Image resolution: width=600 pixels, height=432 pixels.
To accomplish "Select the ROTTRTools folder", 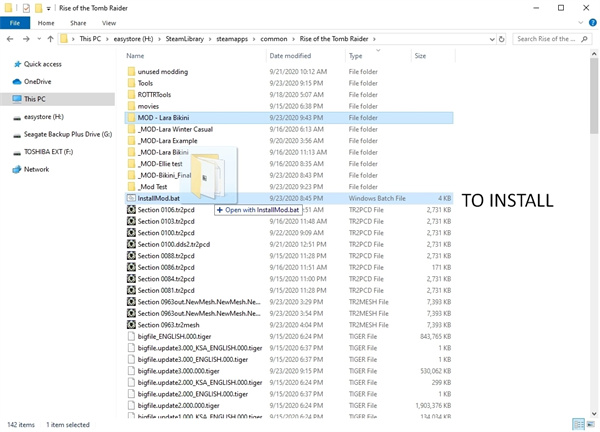I will pos(158,94).
